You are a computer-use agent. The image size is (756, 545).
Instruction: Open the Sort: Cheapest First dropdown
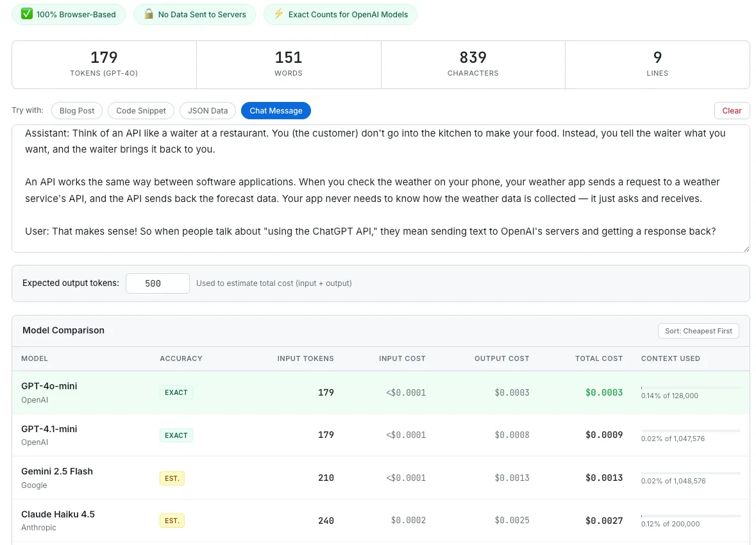[x=698, y=331]
